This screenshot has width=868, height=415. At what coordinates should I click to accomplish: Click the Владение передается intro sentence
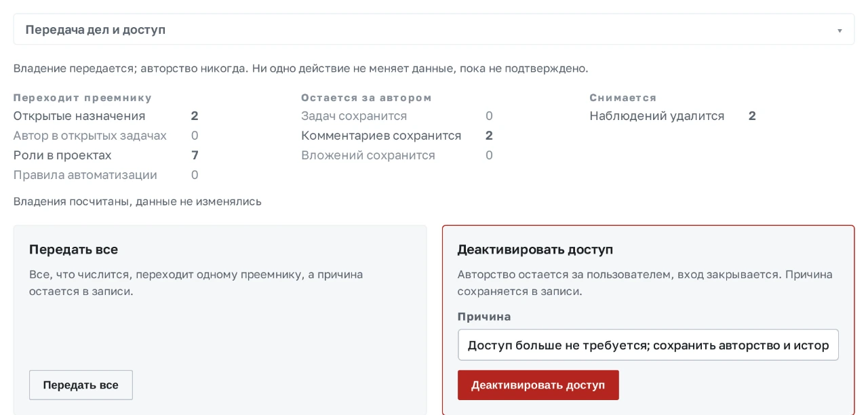[x=301, y=68]
